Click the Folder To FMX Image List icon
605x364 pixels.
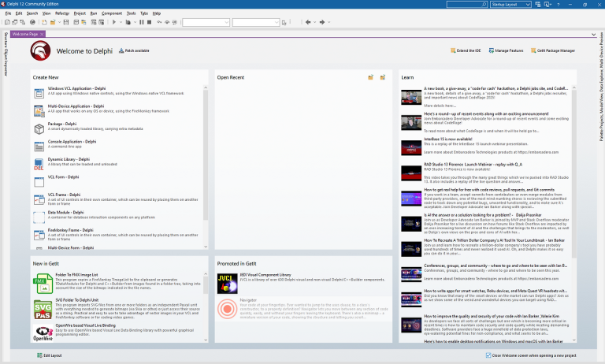[x=43, y=284]
